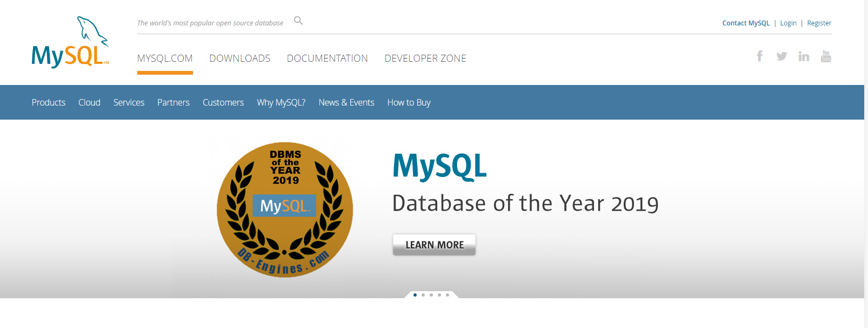Click the Login link

(x=789, y=23)
